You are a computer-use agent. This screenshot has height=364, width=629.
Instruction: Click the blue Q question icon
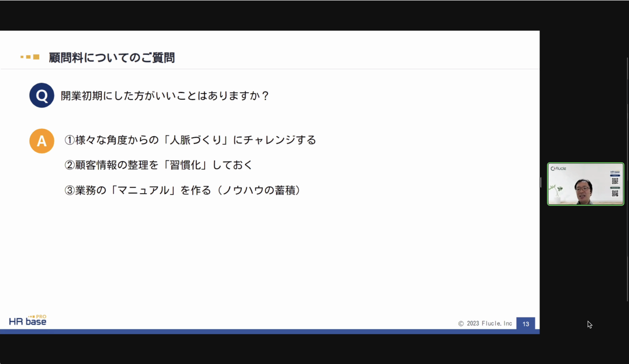(x=41, y=95)
